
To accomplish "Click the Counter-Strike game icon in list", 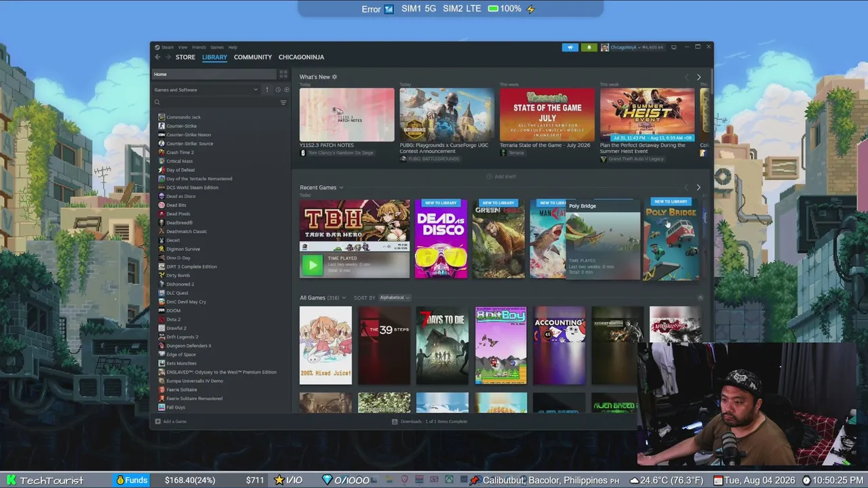I will point(161,126).
